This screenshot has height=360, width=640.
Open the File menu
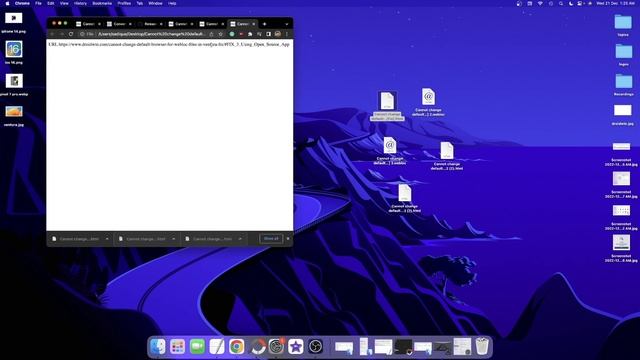[38, 3]
